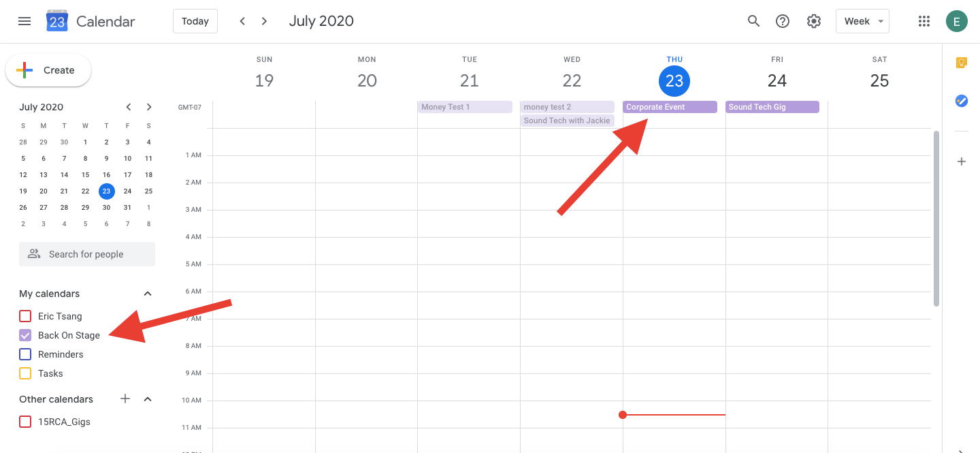
Task: Collapse the Other calendars section
Action: pyautogui.click(x=148, y=399)
